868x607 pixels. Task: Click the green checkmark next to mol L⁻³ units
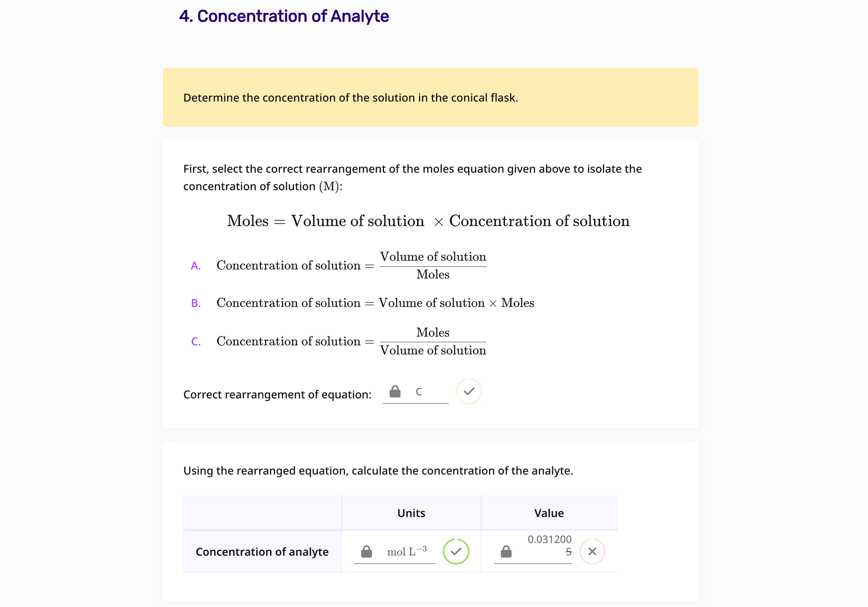pos(456,551)
